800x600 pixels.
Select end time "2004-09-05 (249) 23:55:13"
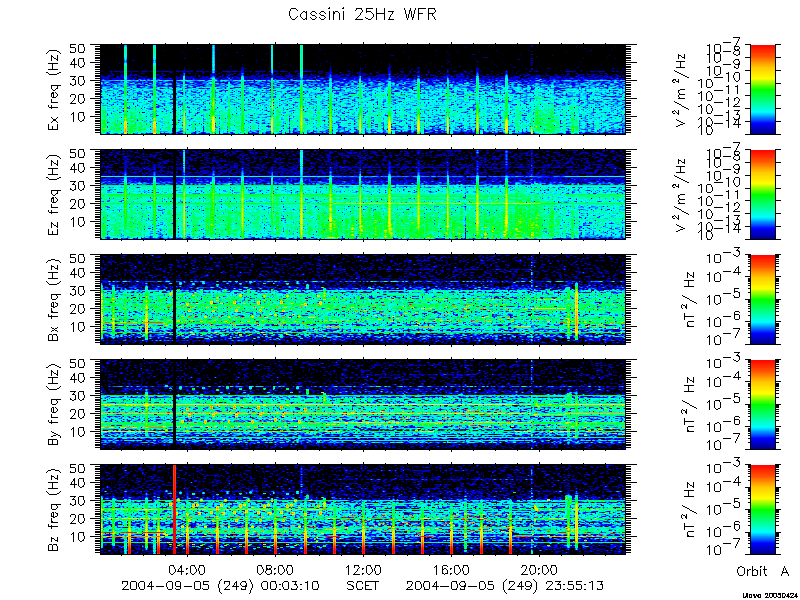tap(505, 585)
